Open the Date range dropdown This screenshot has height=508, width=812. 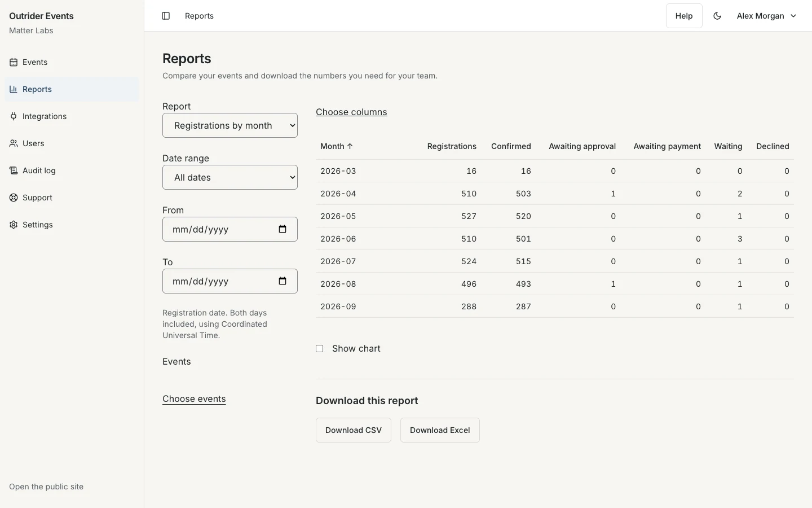point(230,177)
